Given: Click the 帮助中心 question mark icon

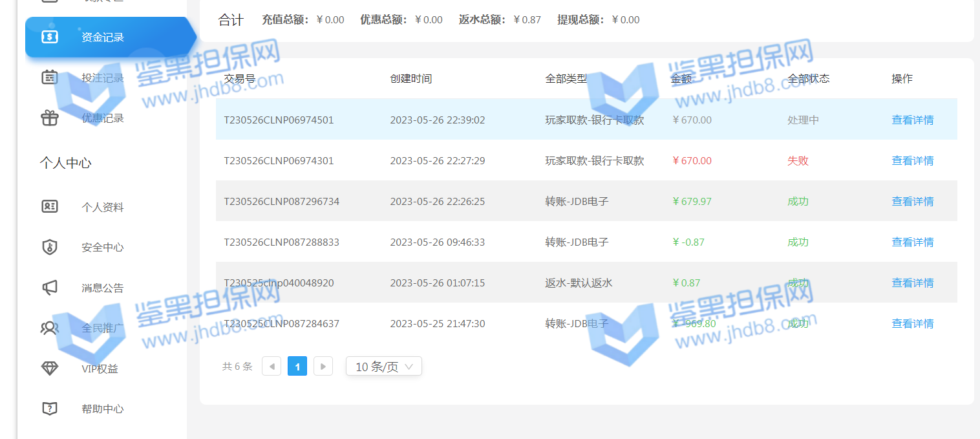Looking at the screenshot, I should (x=50, y=409).
